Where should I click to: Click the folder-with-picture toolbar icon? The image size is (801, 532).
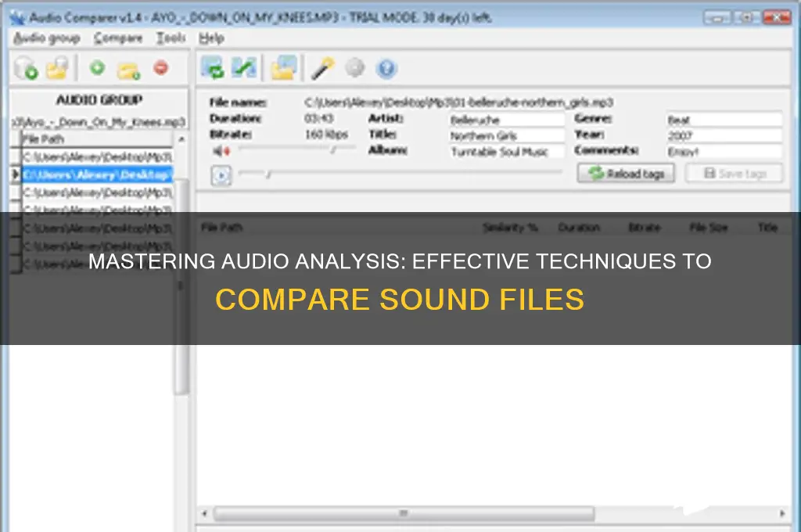pos(284,68)
